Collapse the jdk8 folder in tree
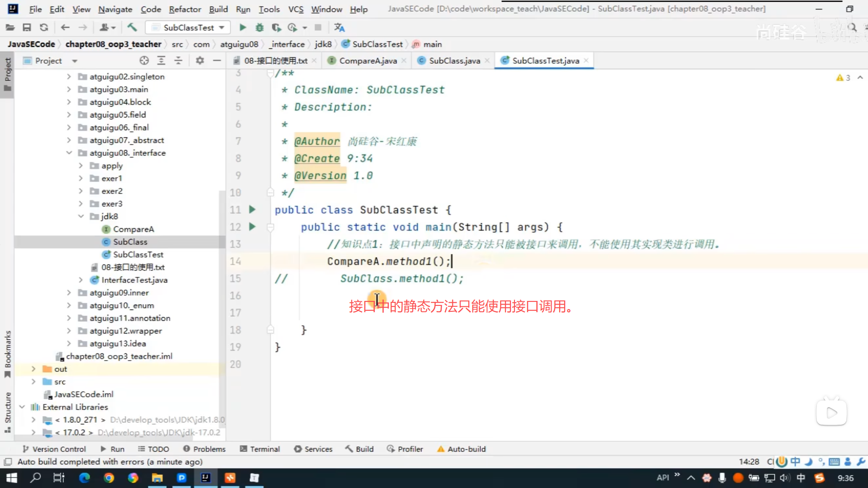This screenshot has height=488, width=868. (81, 216)
